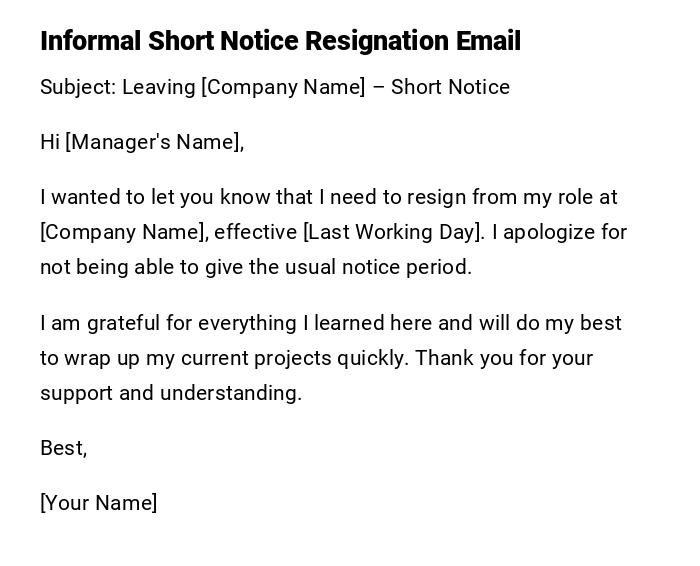Click the words "support and understanding"
This screenshot has width=700, height=566.
(170, 393)
